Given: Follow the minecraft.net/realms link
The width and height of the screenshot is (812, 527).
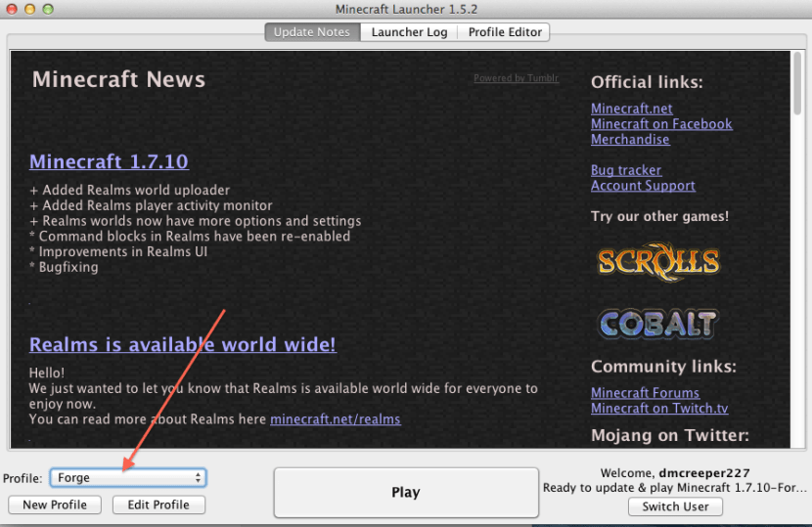Looking at the screenshot, I should [x=336, y=419].
